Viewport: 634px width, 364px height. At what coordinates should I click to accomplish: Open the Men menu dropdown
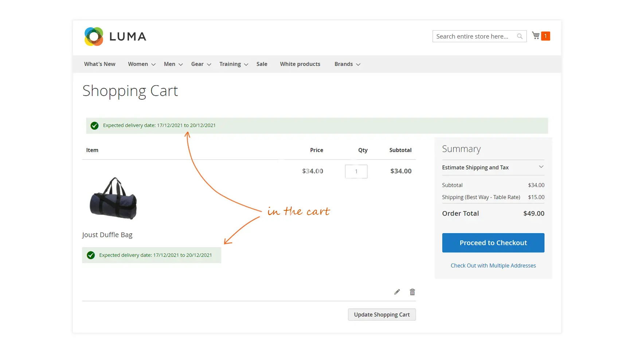(173, 64)
